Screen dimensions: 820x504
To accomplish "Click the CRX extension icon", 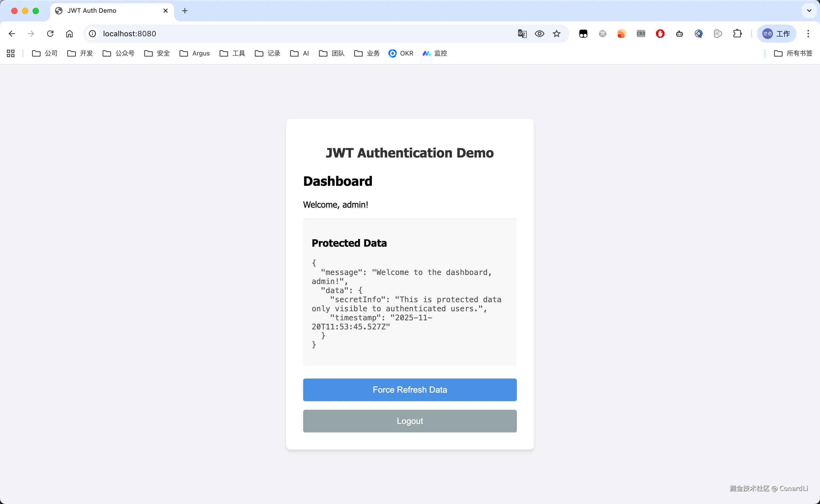I will tap(641, 34).
